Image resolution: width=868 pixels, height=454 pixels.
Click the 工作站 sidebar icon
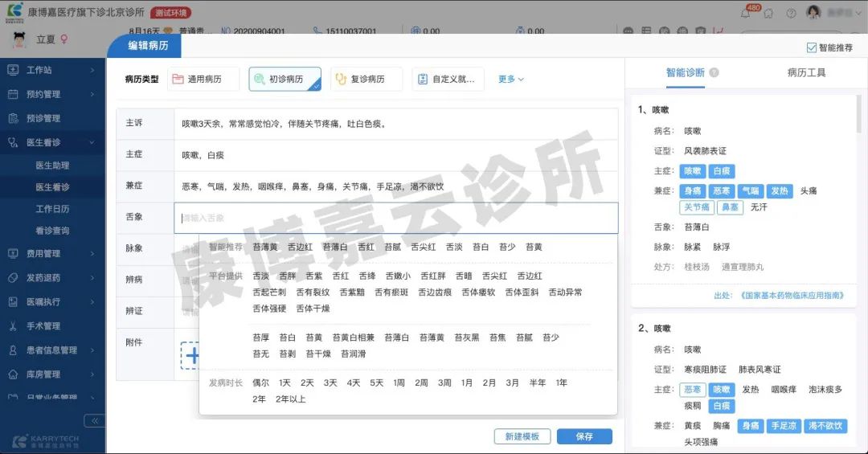14,70
